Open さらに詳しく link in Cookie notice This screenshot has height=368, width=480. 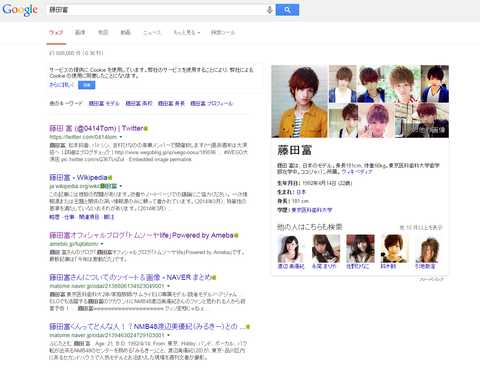(61, 85)
